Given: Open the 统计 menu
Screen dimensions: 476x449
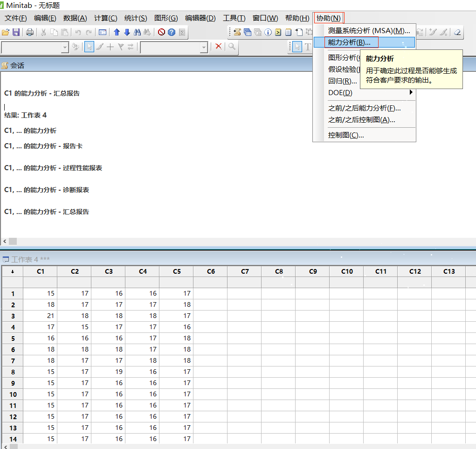Looking at the screenshot, I should pos(135,18).
